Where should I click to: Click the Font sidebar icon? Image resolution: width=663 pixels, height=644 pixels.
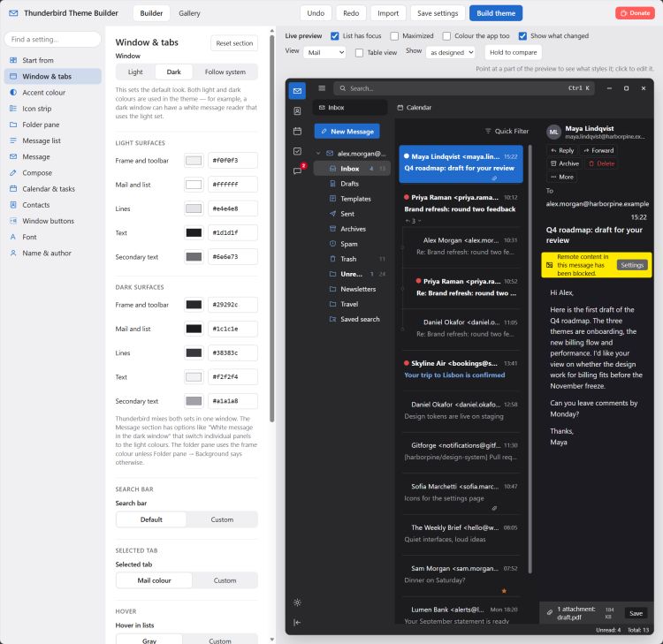tap(13, 237)
